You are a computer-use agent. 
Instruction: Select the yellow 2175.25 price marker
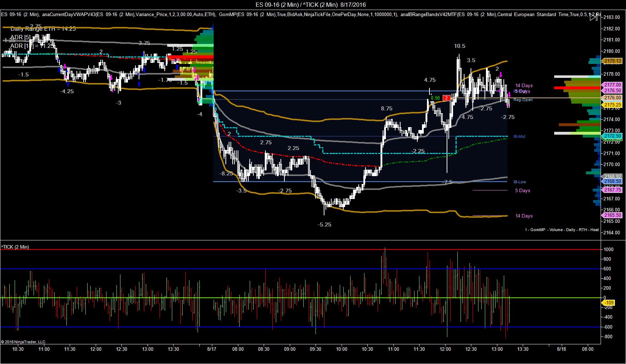click(613, 105)
